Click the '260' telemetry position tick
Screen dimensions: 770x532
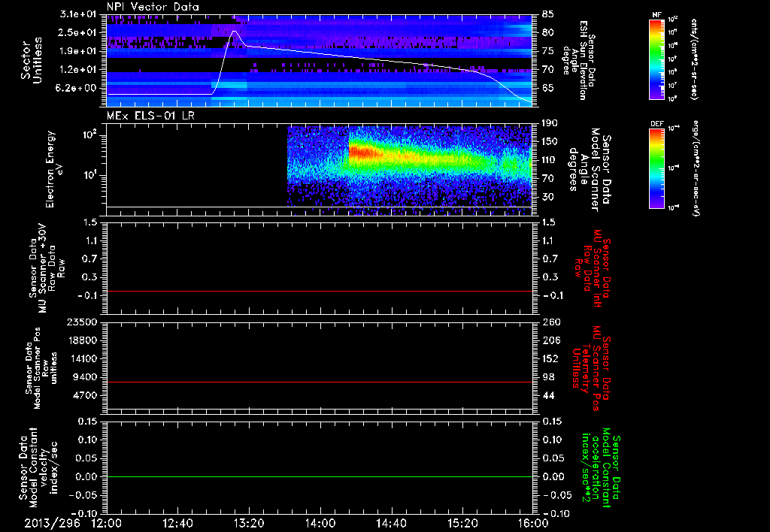pos(552,322)
